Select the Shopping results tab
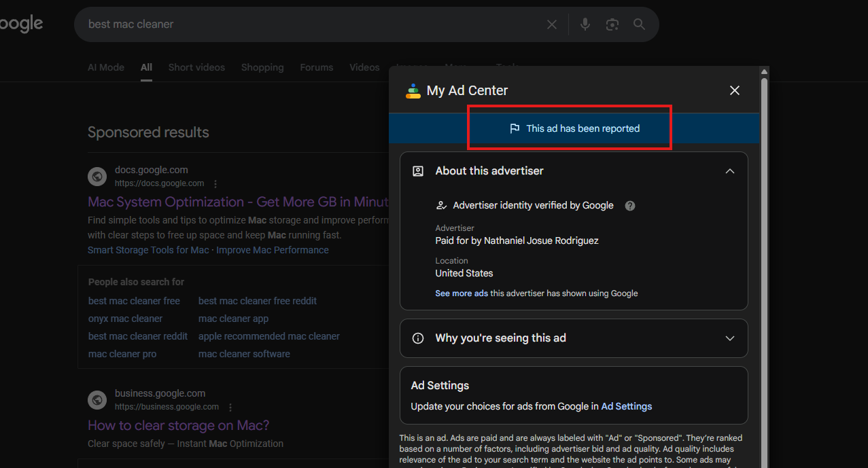Screen dimensions: 868x468 [x=262, y=67]
